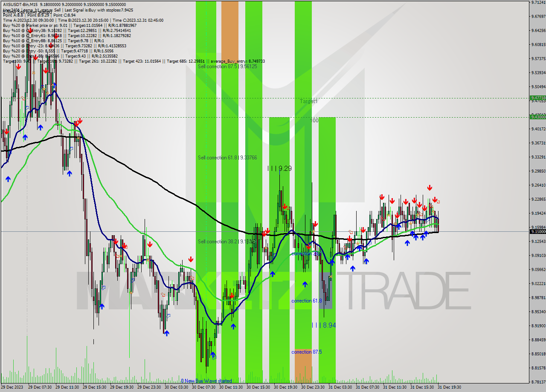Select the blue 'correction 38.2' label

click(307, 254)
